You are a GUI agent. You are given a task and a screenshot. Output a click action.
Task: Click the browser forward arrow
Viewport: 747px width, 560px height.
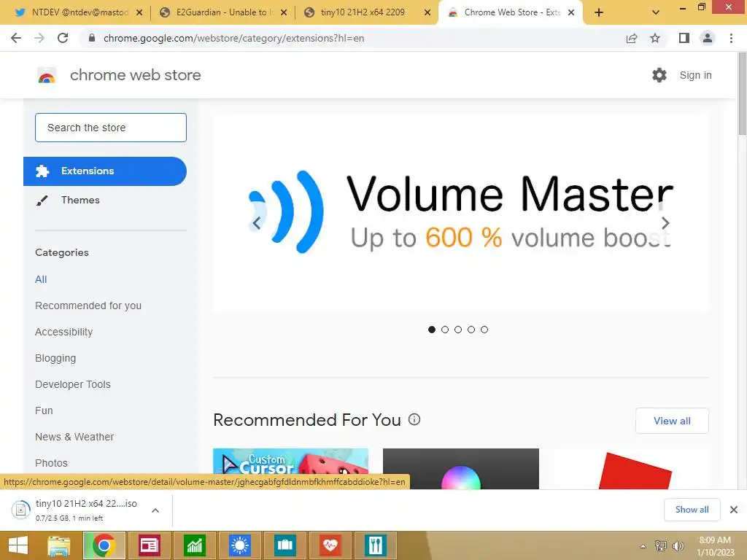click(x=39, y=38)
